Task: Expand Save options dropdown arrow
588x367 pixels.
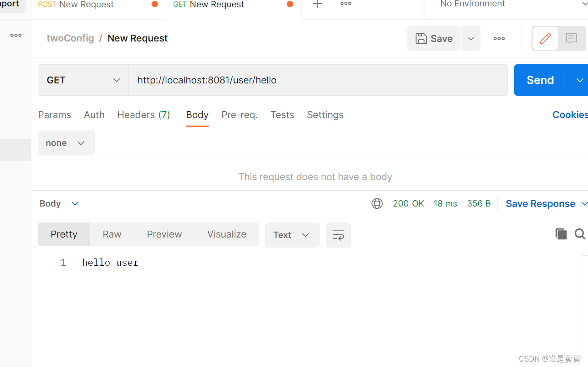Action: (x=471, y=38)
